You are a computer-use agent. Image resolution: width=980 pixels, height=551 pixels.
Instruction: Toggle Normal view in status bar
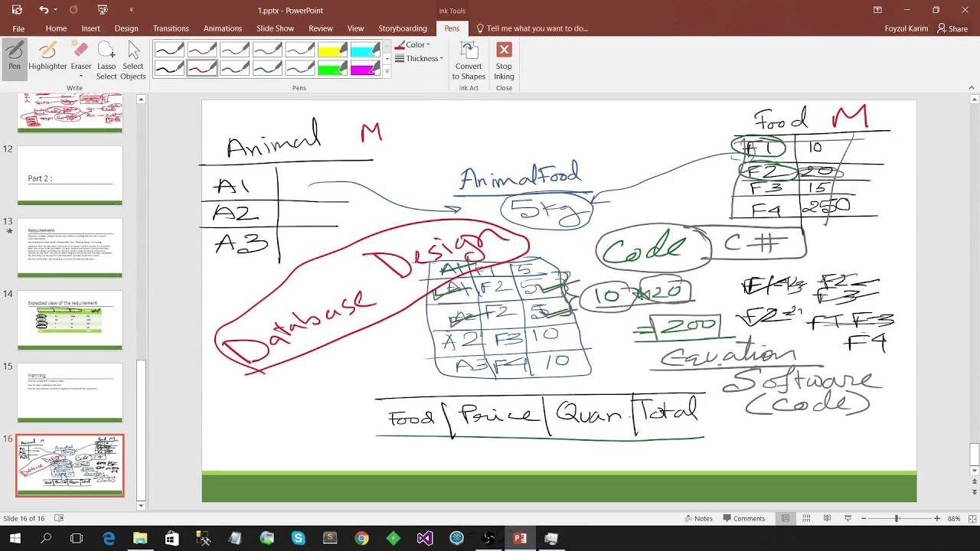786,518
